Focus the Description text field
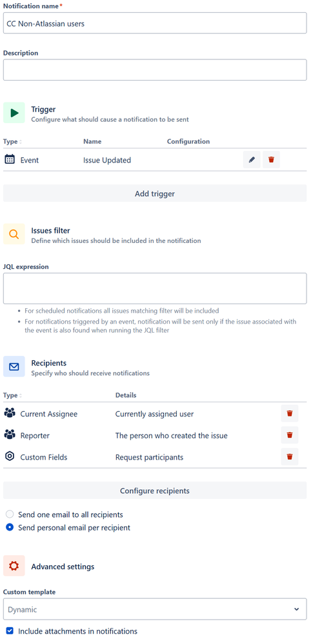 tap(155, 70)
